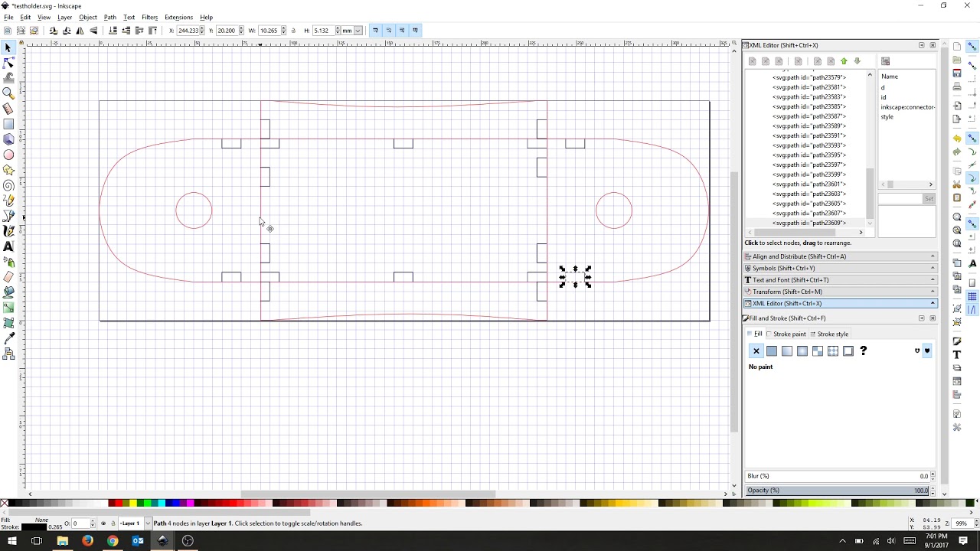
Task: Toggle move patterns with object button
Action: tap(416, 31)
